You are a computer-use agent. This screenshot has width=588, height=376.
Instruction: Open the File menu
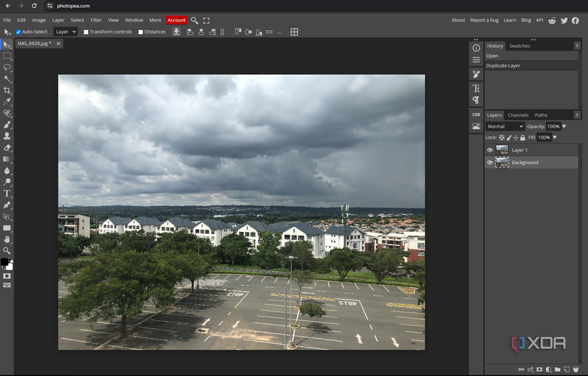[x=7, y=20]
